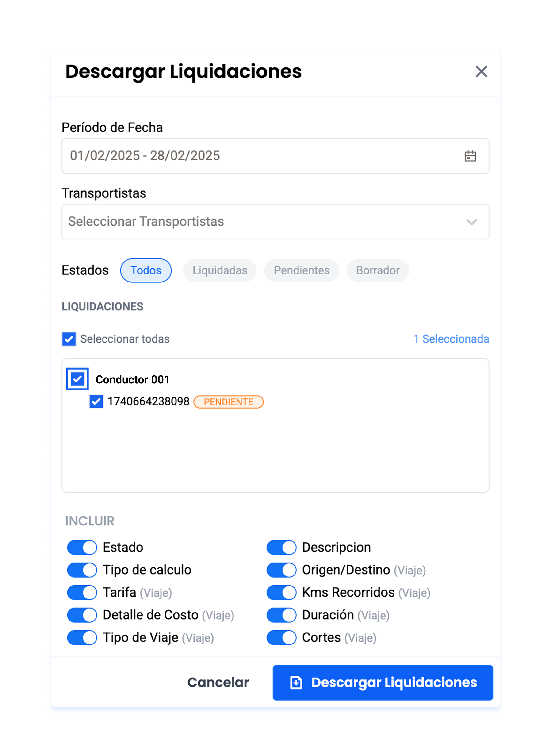Screen dimensions: 551x756
Task: Uncheck the Conductor 001 checkbox
Action: (x=77, y=379)
